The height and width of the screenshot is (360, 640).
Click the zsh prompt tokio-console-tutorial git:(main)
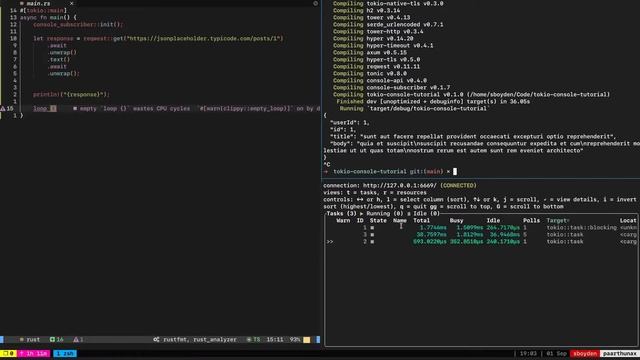pyautogui.click(x=388, y=171)
